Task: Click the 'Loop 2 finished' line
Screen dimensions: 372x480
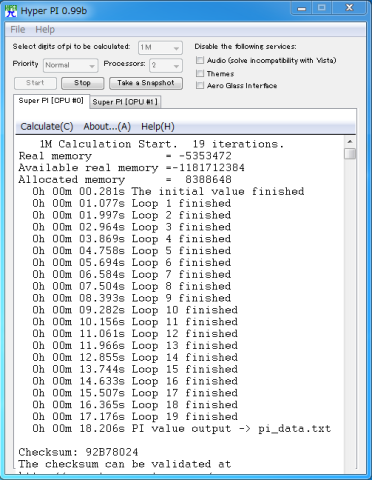Action: pyautogui.click(x=132, y=215)
